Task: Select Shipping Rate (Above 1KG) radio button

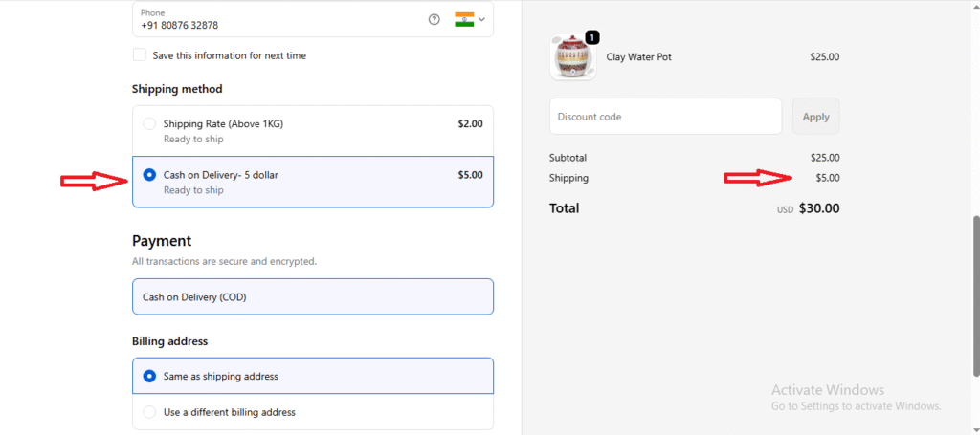Action: coord(148,123)
